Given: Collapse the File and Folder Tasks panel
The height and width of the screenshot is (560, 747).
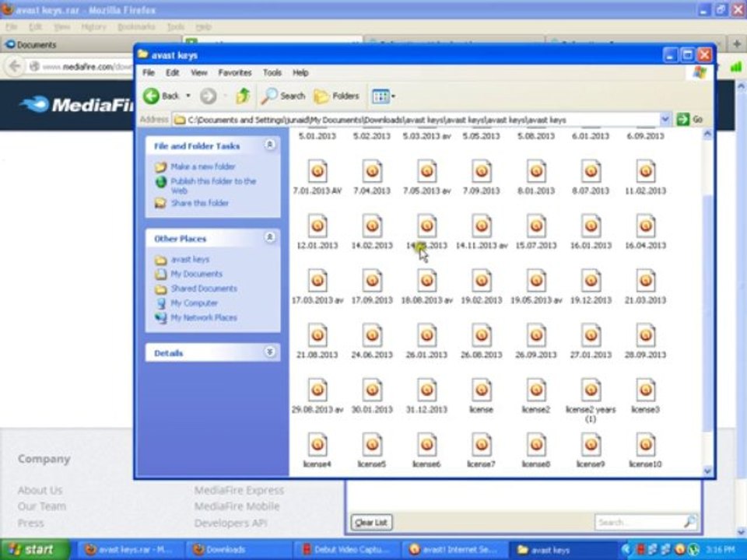Looking at the screenshot, I should pyautogui.click(x=270, y=145).
